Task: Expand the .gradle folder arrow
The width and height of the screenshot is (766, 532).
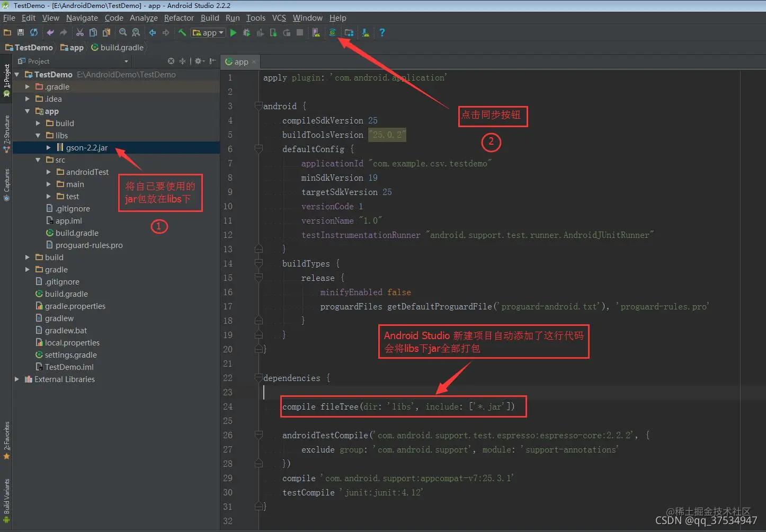Action: pos(28,87)
